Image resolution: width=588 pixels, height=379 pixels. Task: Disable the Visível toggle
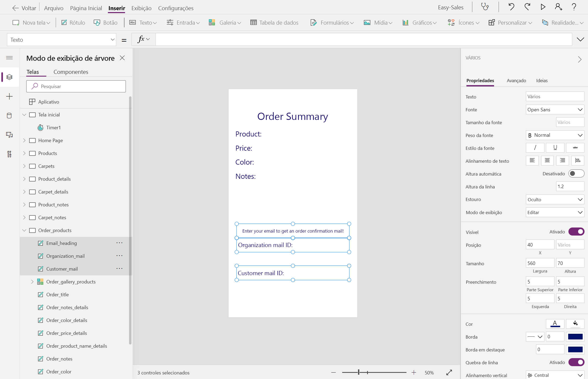pos(576,232)
